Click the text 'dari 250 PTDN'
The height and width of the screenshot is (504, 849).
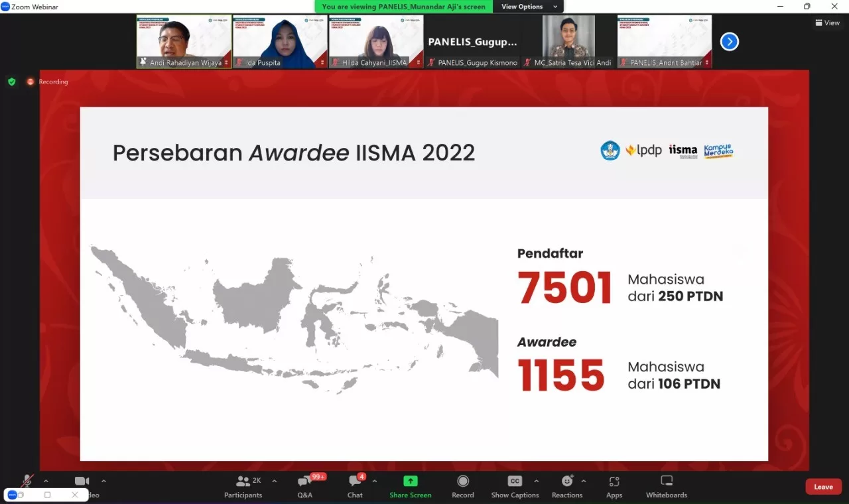coord(675,296)
